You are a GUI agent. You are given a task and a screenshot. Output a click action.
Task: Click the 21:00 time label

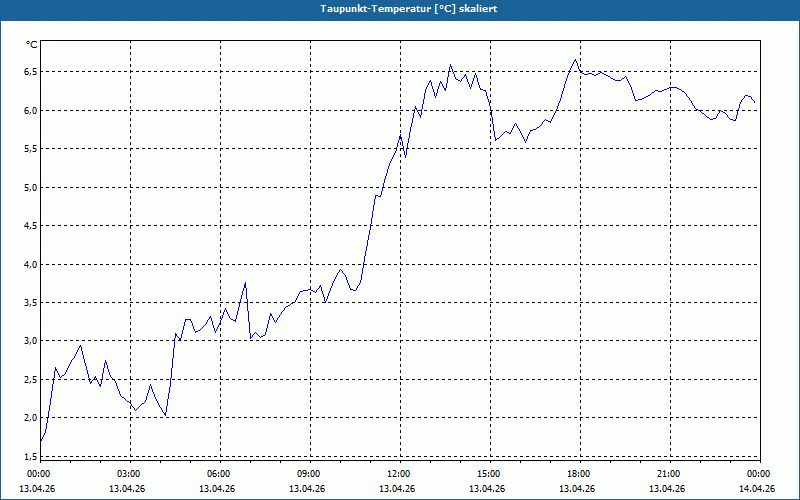669,474
